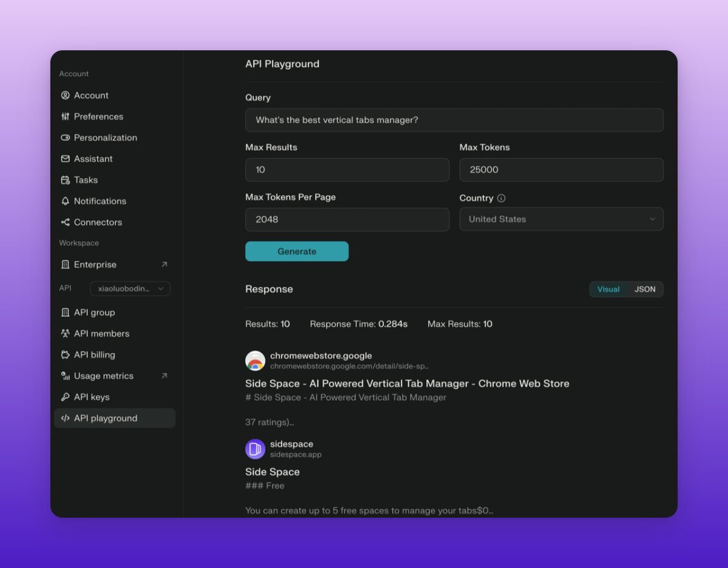Click the Connectors nodes icon
Screen dimensions: 728x568
point(66,222)
